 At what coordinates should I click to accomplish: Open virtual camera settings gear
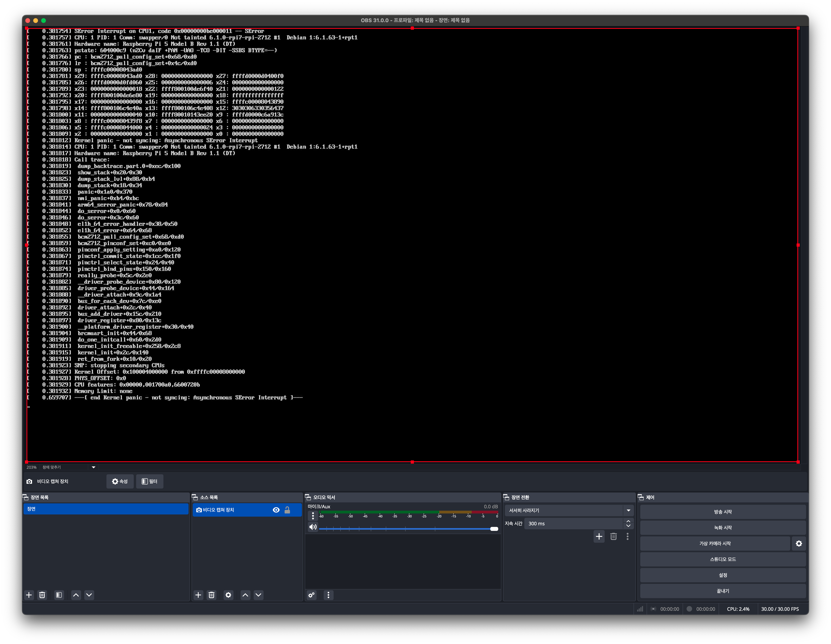coord(799,544)
